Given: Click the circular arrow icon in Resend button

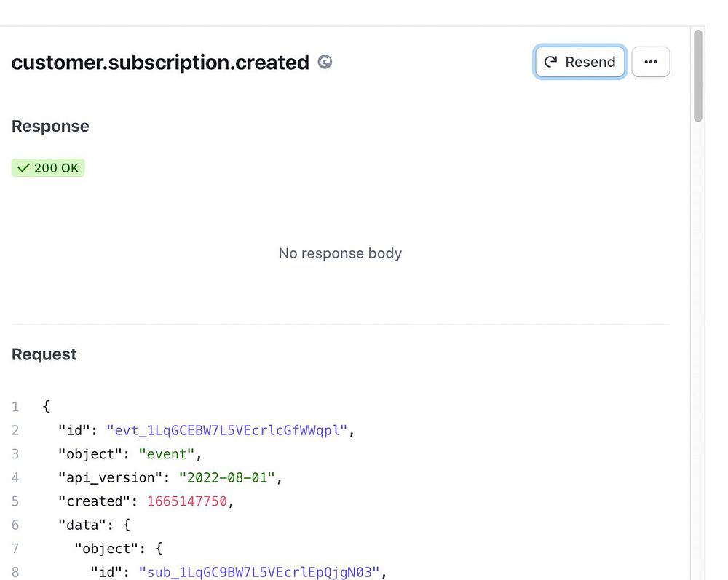Looking at the screenshot, I should [551, 63].
